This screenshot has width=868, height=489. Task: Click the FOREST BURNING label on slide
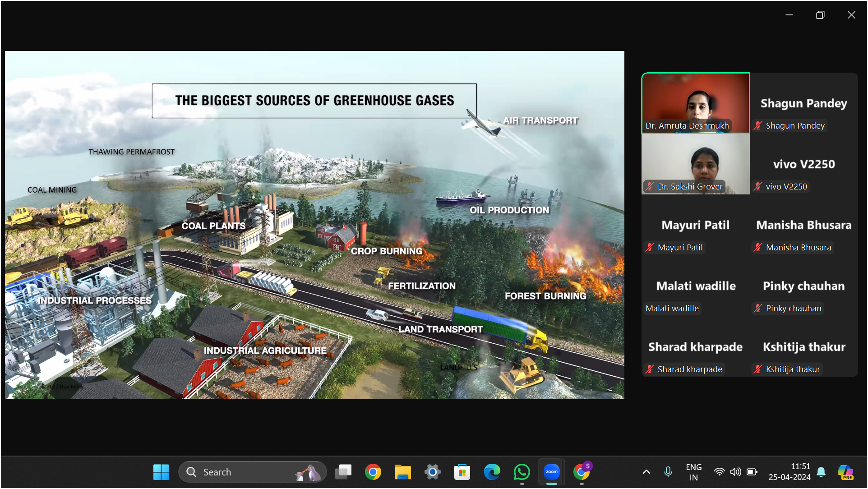tap(545, 296)
